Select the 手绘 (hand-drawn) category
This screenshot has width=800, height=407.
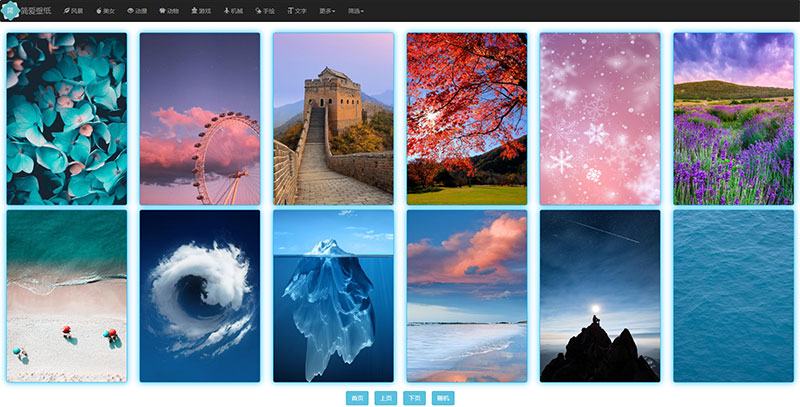(264, 10)
